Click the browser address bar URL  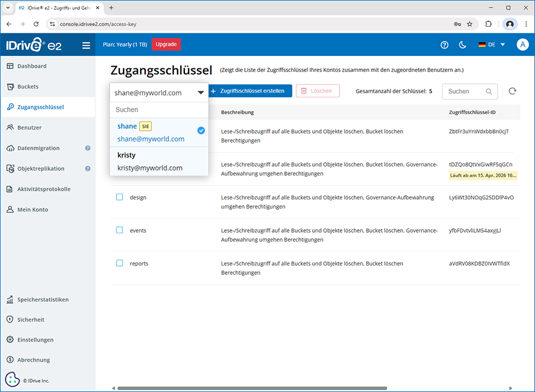pos(98,24)
